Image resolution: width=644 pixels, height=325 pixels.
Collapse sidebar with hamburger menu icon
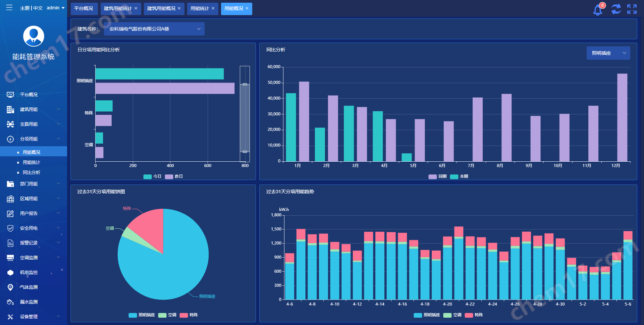click(x=9, y=8)
